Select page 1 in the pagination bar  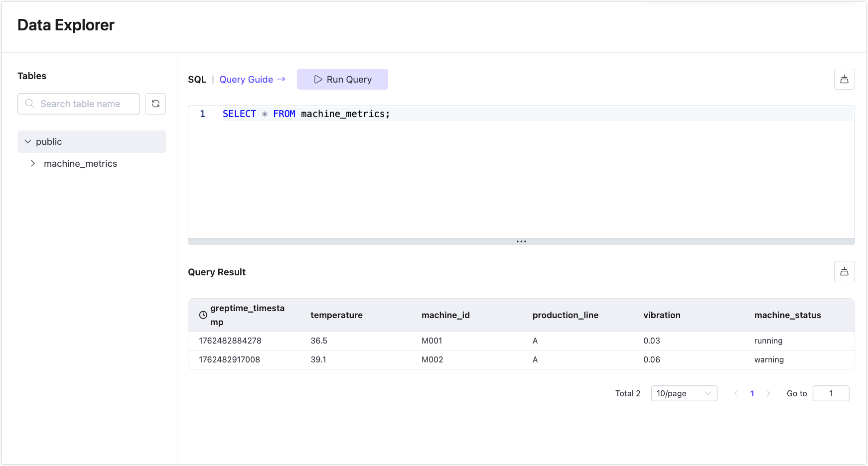tap(752, 393)
